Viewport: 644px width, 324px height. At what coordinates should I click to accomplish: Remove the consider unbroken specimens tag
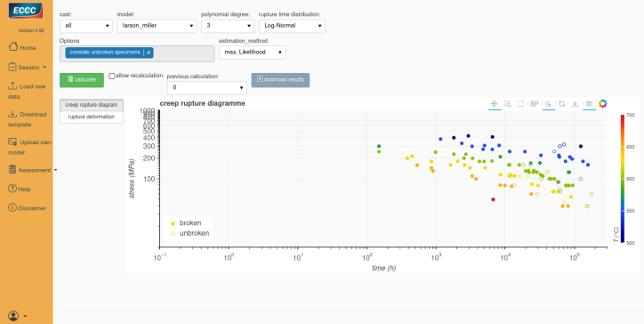coord(149,53)
